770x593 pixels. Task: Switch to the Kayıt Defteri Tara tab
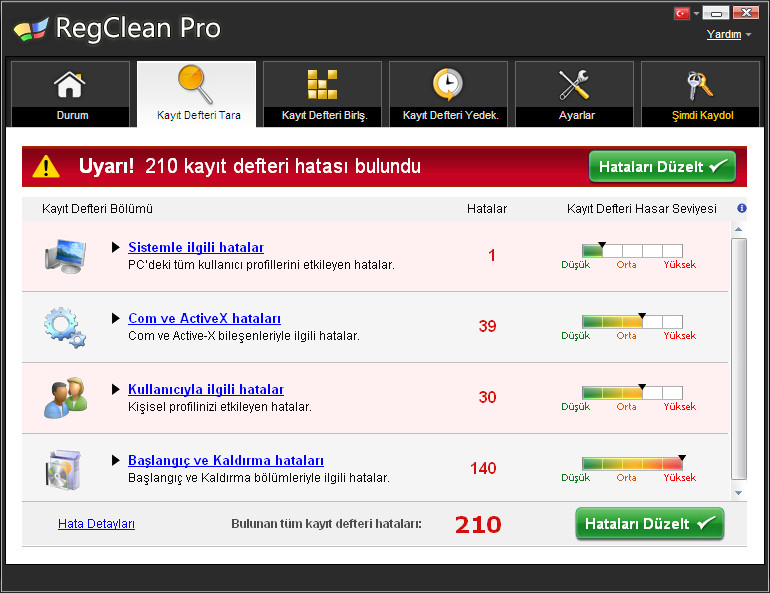pos(197,94)
